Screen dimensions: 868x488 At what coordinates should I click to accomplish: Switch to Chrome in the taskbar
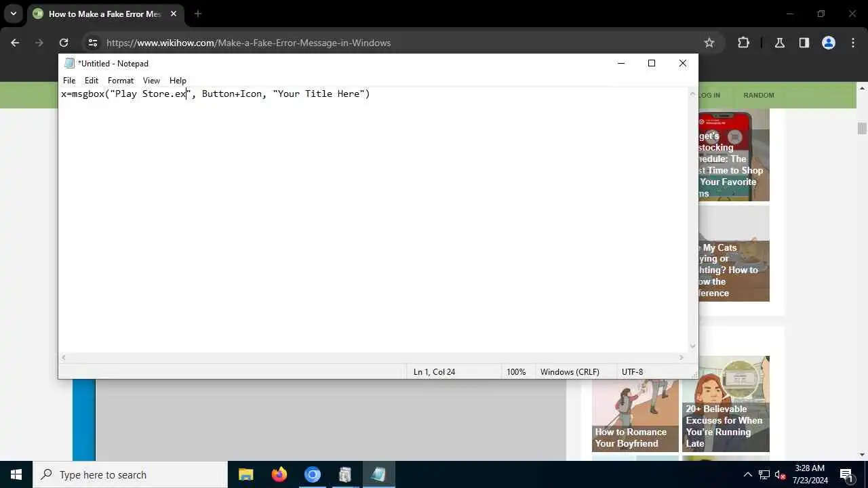coord(312,474)
